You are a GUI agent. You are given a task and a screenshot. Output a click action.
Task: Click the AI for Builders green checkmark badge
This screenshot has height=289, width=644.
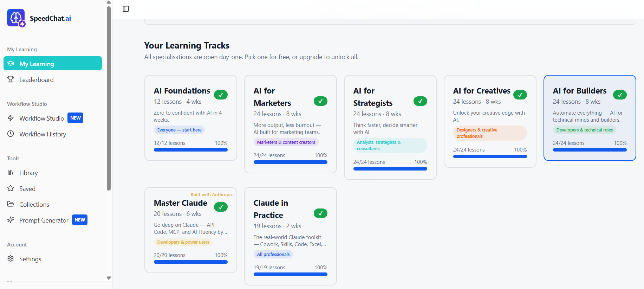point(620,95)
